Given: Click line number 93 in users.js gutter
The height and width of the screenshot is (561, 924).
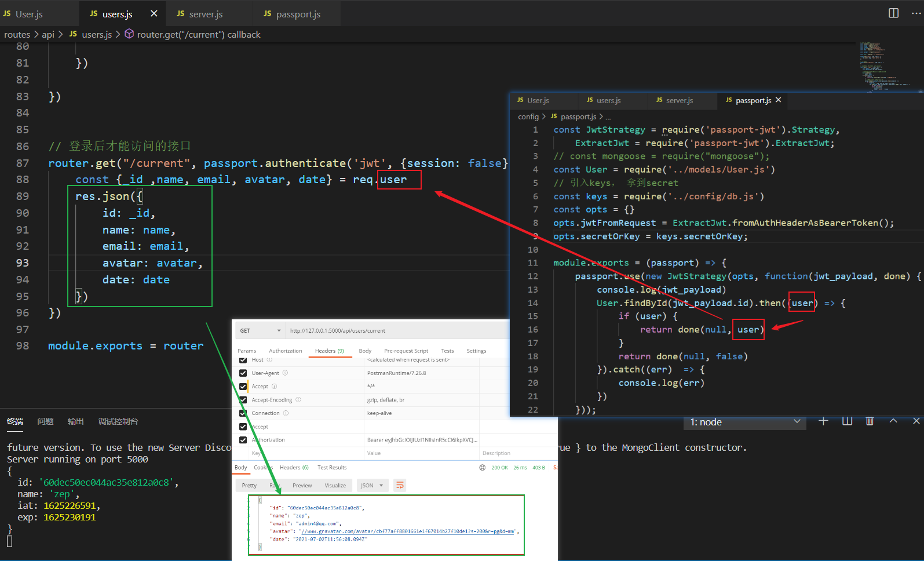Looking at the screenshot, I should tap(22, 263).
